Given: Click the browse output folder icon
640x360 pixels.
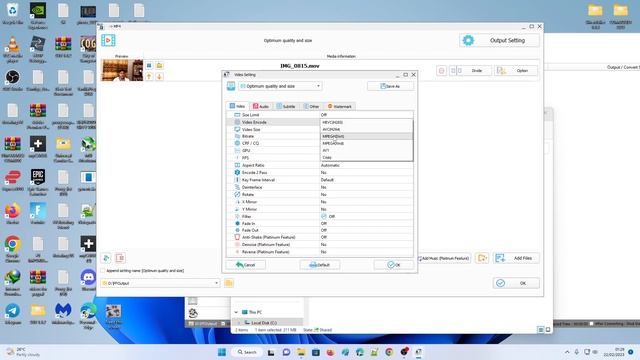Looking at the screenshot, I should tap(229, 283).
